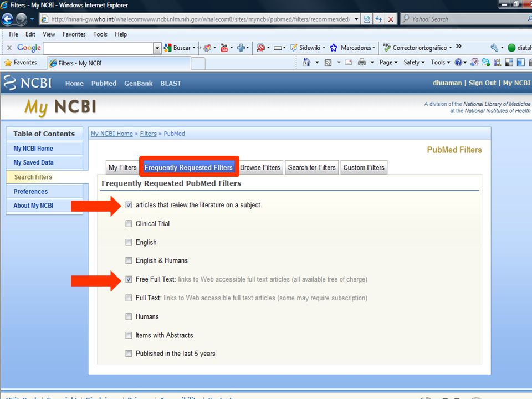This screenshot has height=399, width=532.
Task: Click the Refresh page icon
Action: tap(378, 19)
